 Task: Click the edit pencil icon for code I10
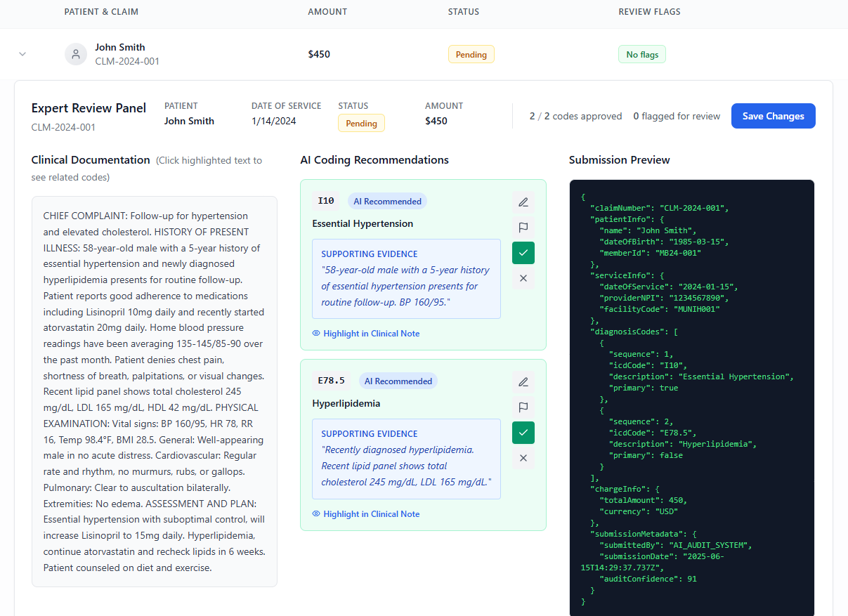click(523, 202)
